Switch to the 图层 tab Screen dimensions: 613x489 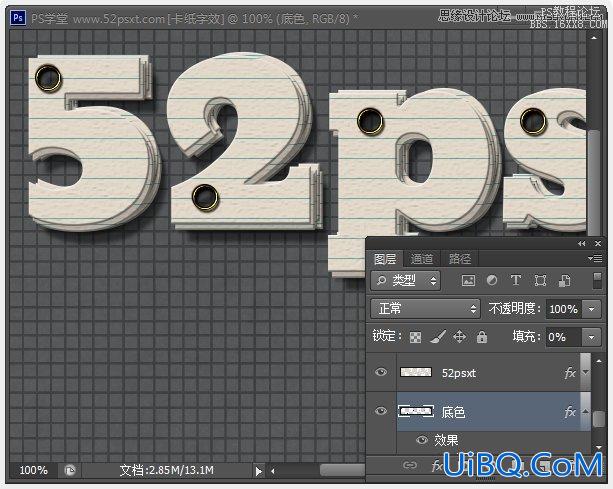pyautogui.click(x=385, y=259)
